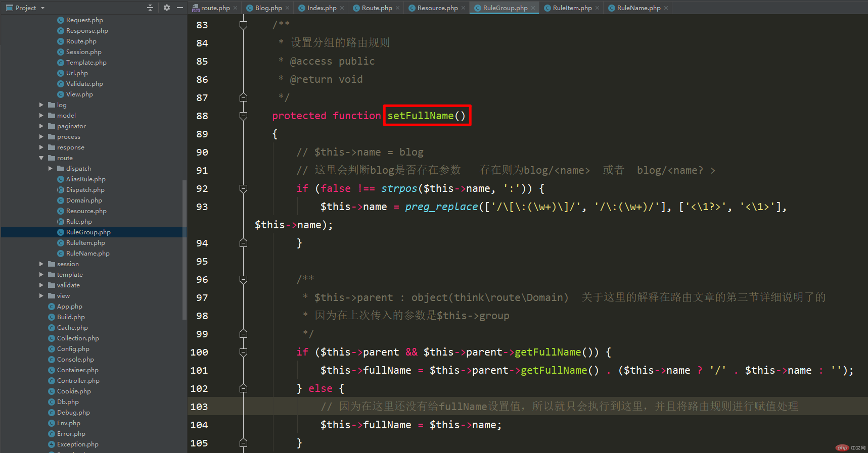Open Request.php in project tree
This screenshot has width=868, height=453.
84,20
